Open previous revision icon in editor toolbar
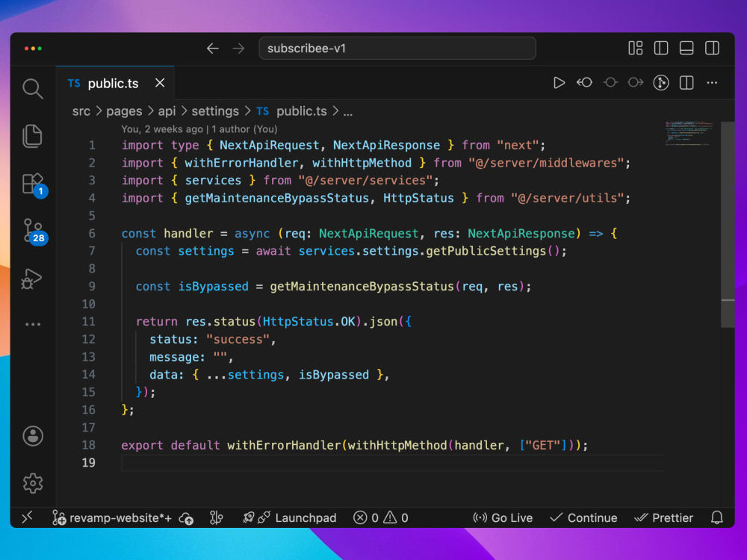The width and height of the screenshot is (747, 560). pyautogui.click(x=585, y=83)
